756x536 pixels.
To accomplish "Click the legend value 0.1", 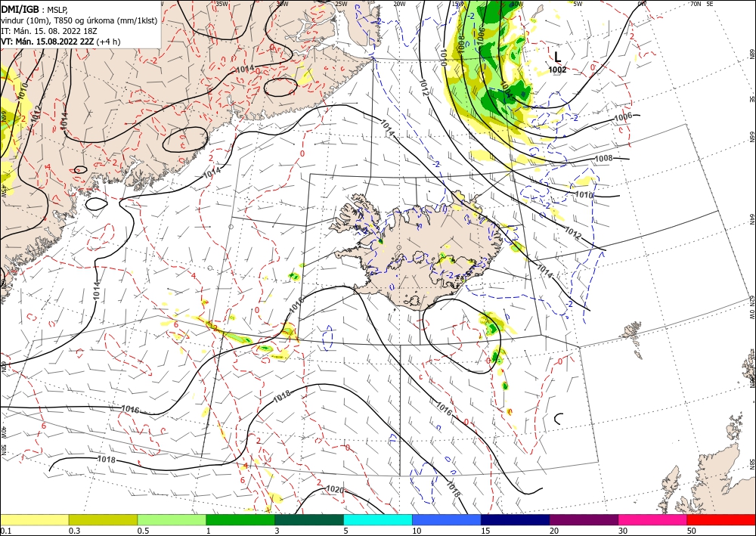I will pyautogui.click(x=5, y=531).
